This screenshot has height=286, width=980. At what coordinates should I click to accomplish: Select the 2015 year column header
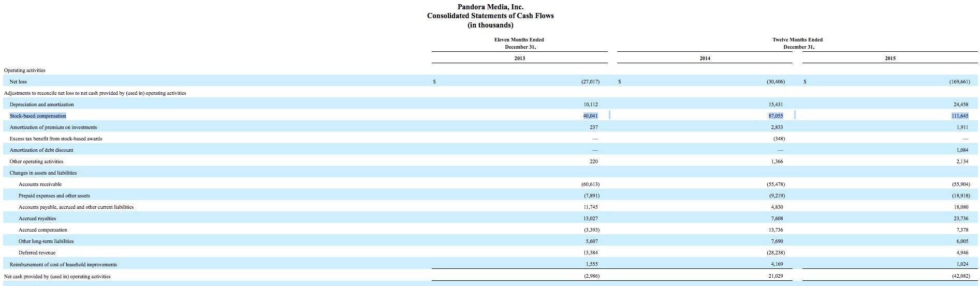[x=890, y=59]
